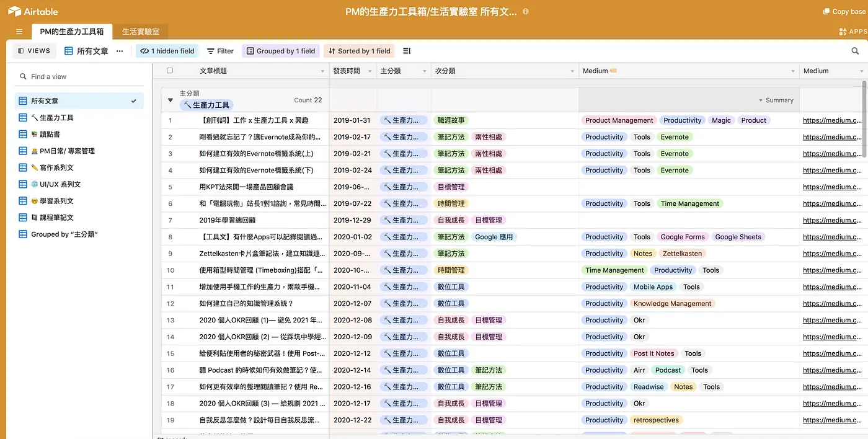The image size is (868, 439).
Task: Click the 寫作系列文 view grid icon
Action: tap(23, 167)
